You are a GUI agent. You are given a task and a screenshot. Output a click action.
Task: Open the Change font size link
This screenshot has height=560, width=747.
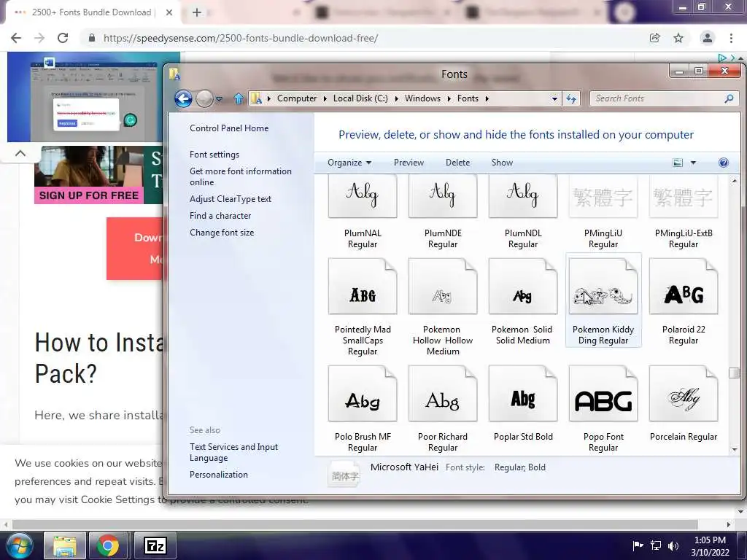[222, 233]
